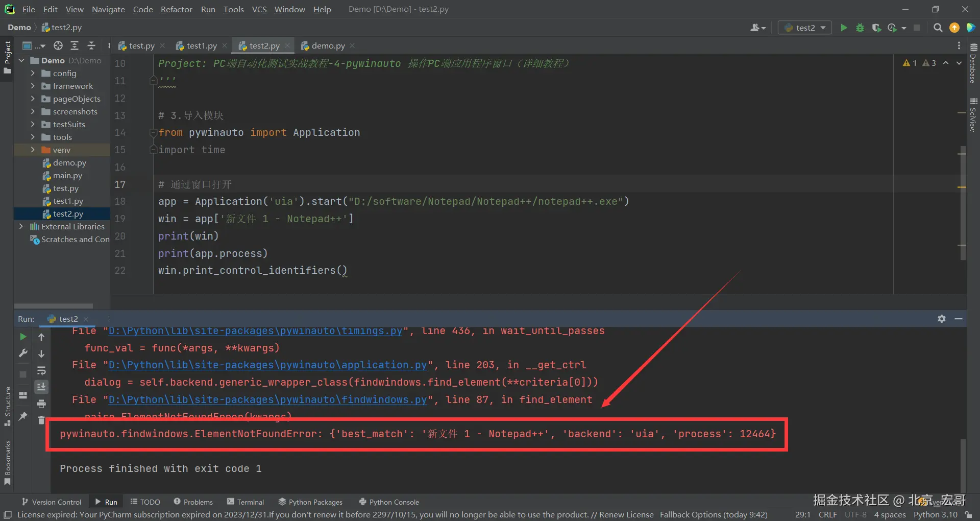Viewport: 980px width, 521px height.
Task: Clear all Run console output
Action: 41,420
